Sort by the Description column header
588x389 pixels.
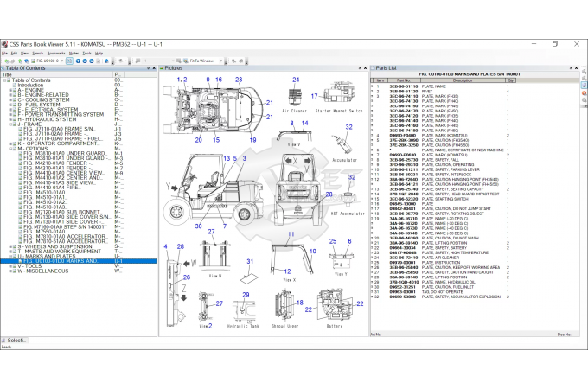[463, 80]
